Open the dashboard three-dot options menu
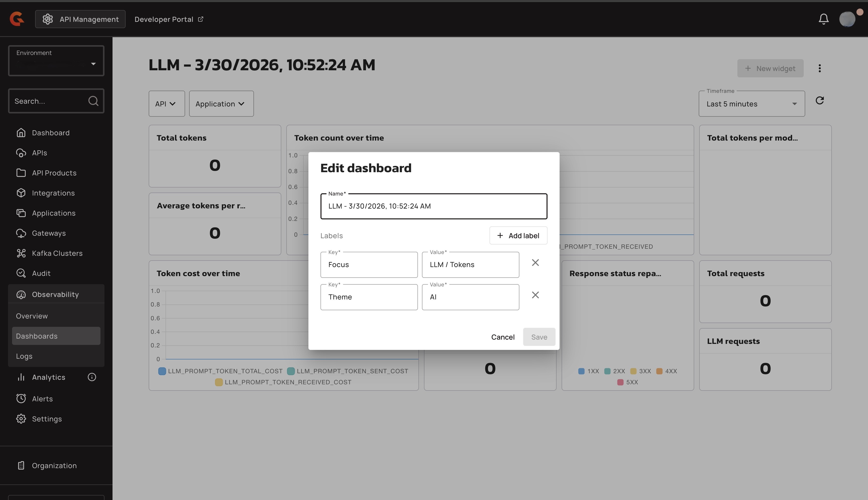 point(820,68)
